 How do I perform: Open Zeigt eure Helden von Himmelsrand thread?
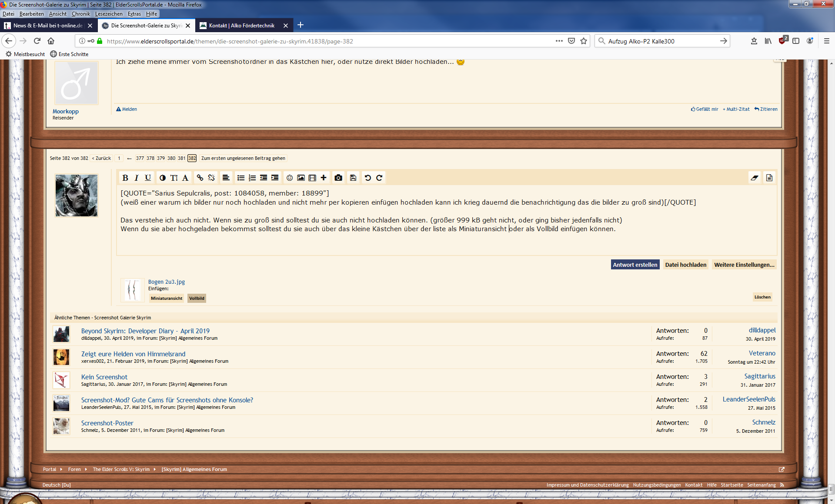(x=133, y=354)
